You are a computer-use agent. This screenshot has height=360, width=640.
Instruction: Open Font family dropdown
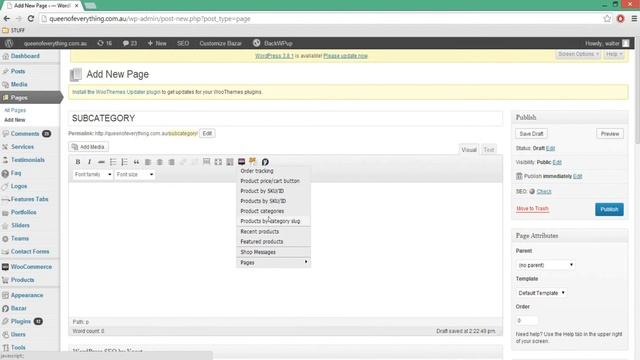tap(93, 174)
